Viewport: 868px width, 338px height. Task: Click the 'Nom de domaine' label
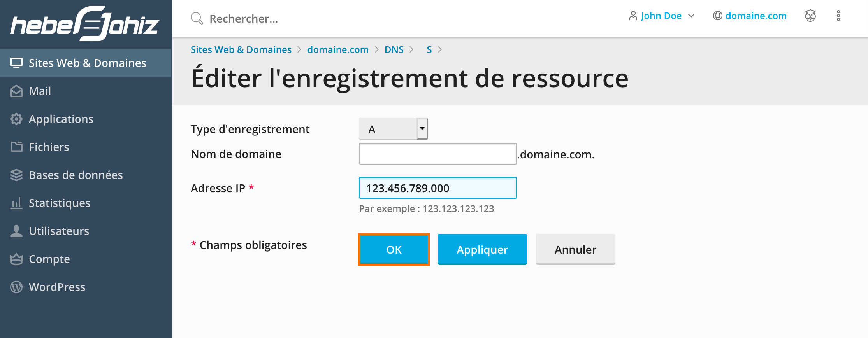(236, 154)
